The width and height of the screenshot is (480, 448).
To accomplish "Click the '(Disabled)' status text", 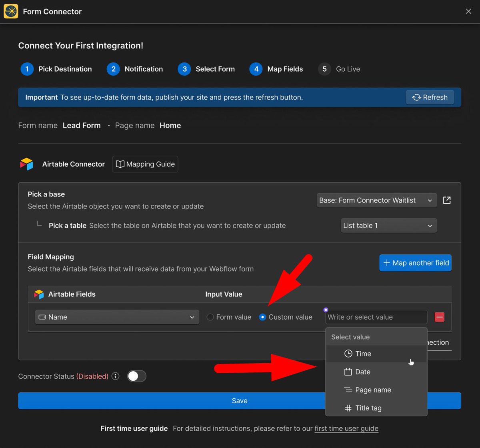I will pos(92,376).
